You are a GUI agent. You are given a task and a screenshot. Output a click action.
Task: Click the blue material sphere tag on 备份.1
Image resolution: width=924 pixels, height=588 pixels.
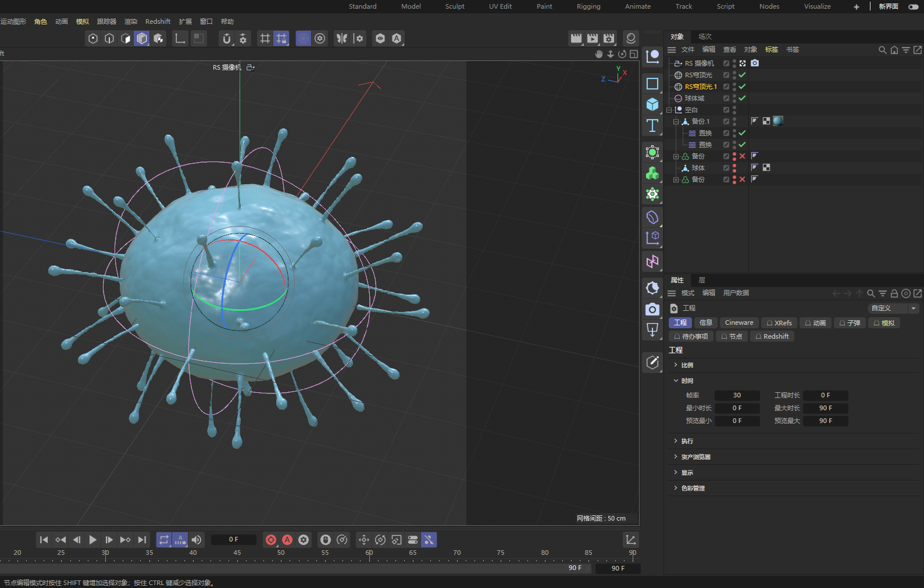[778, 121]
